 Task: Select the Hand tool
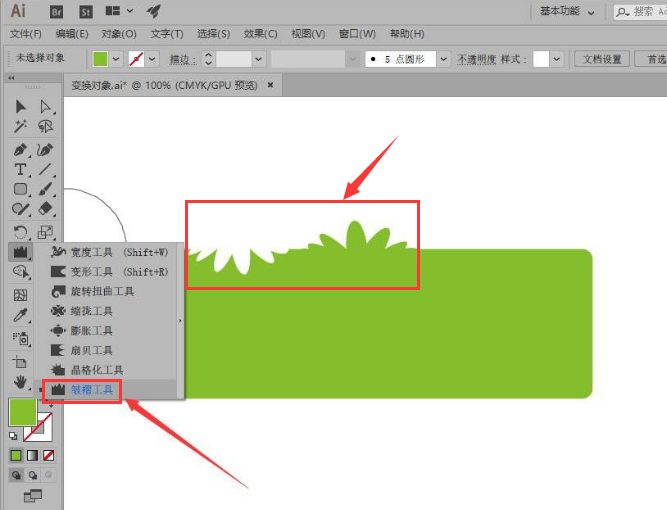click(20, 381)
